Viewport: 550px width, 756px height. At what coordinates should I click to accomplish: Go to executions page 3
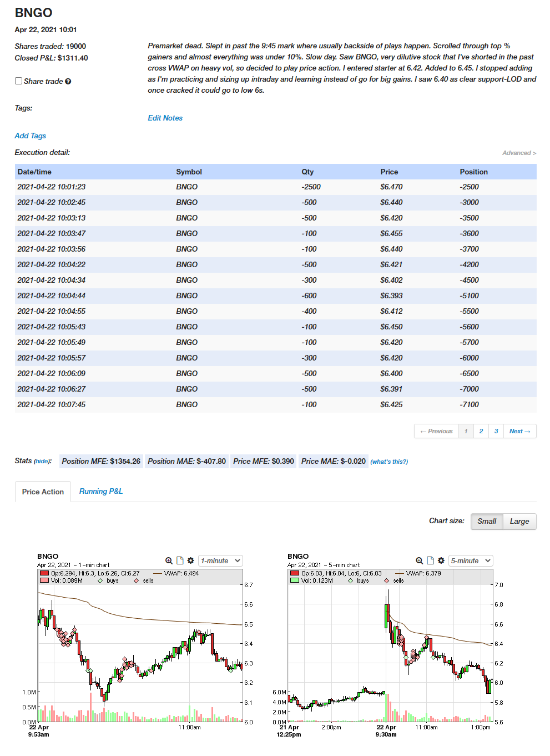[496, 431]
